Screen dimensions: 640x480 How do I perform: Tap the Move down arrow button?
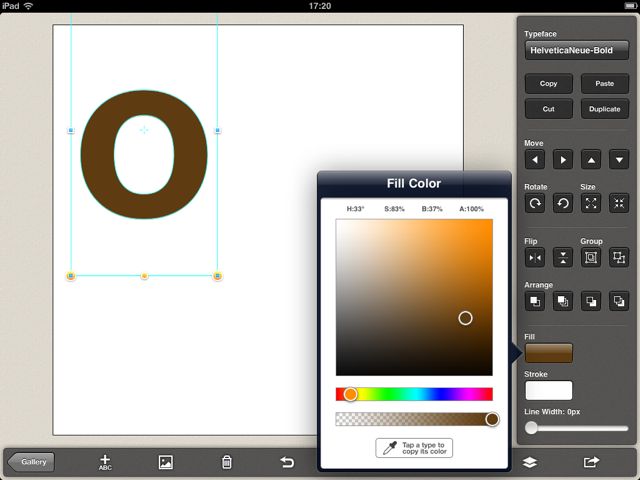pos(619,160)
